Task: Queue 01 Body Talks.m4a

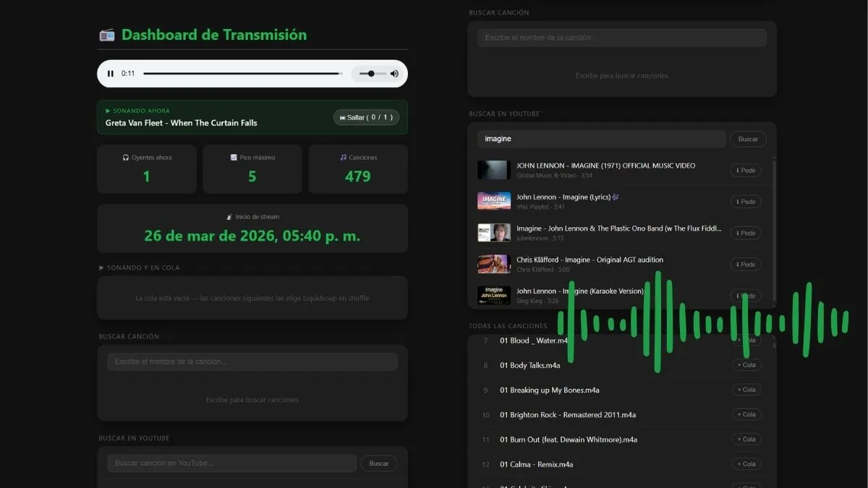Action: point(746,365)
